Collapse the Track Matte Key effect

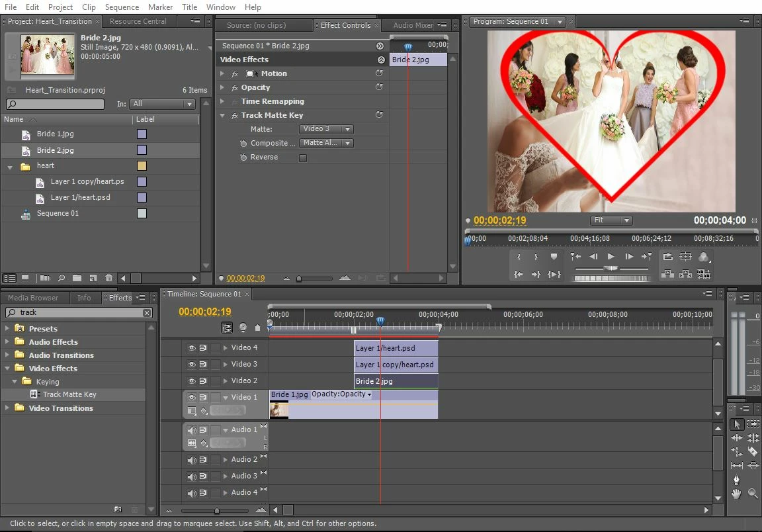coord(222,115)
